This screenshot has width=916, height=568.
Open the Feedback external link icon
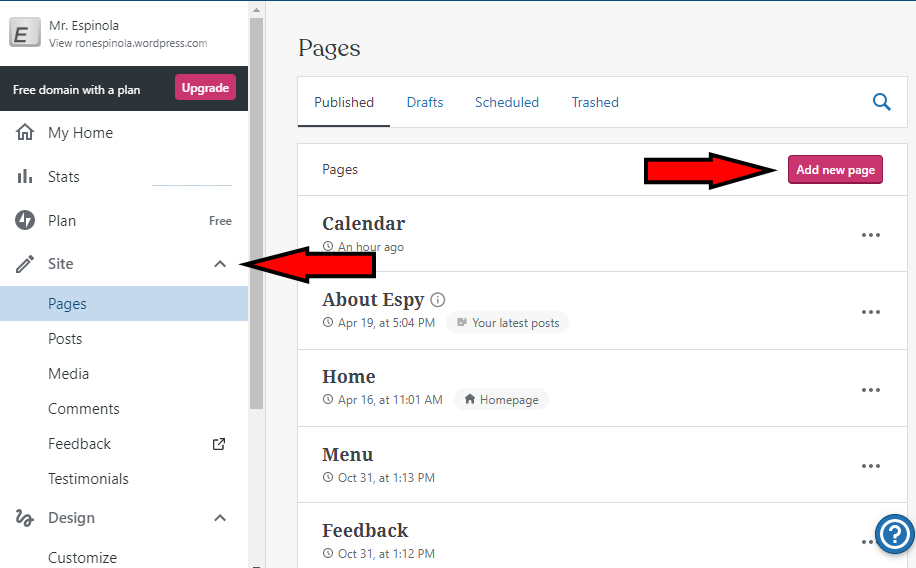[220, 444]
